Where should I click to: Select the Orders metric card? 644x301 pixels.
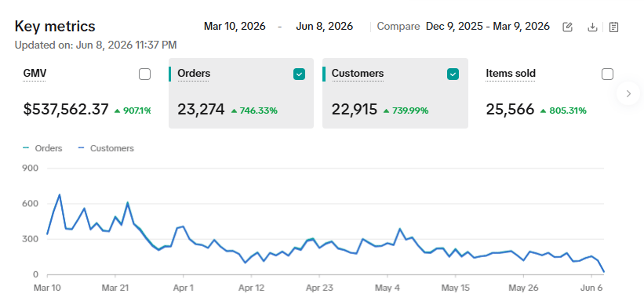tap(241, 93)
